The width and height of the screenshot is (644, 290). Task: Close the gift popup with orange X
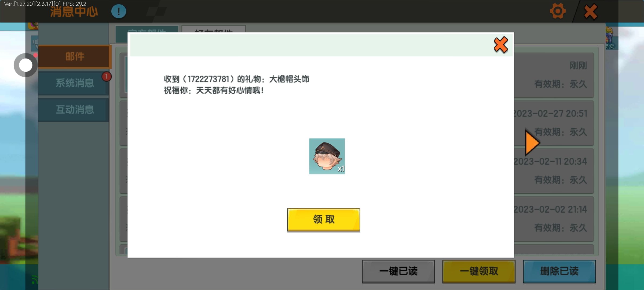pos(500,45)
